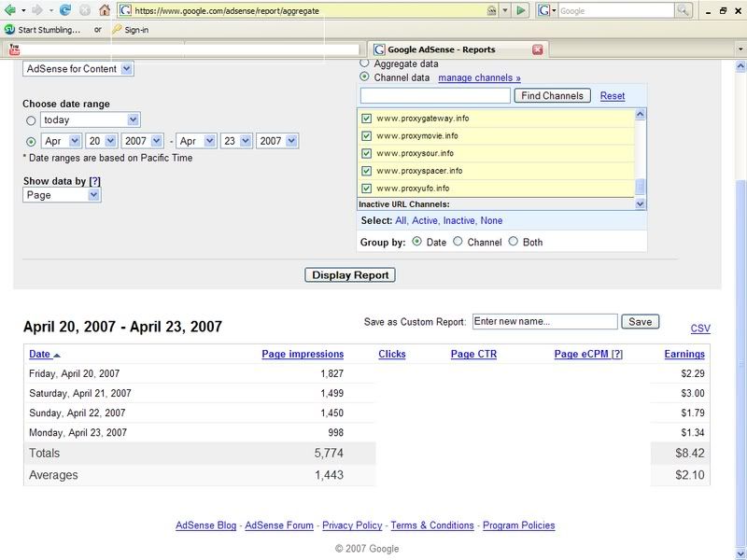Image resolution: width=747 pixels, height=560 pixels.
Task: Click the stop loading icon
Action: [85, 10]
